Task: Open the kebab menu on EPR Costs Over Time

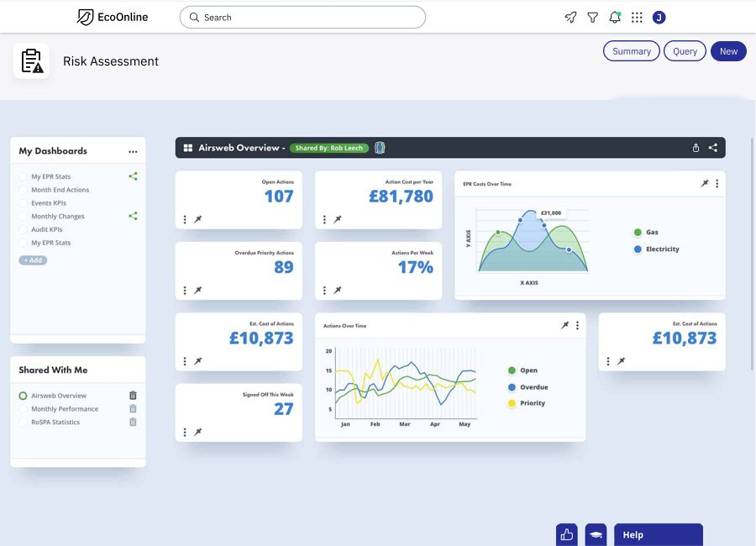Action: click(x=717, y=183)
